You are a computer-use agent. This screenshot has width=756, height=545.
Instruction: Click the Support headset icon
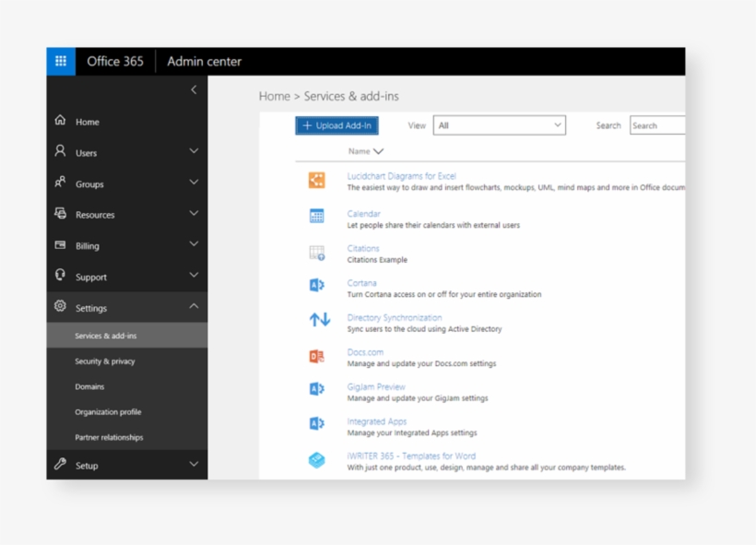60,275
